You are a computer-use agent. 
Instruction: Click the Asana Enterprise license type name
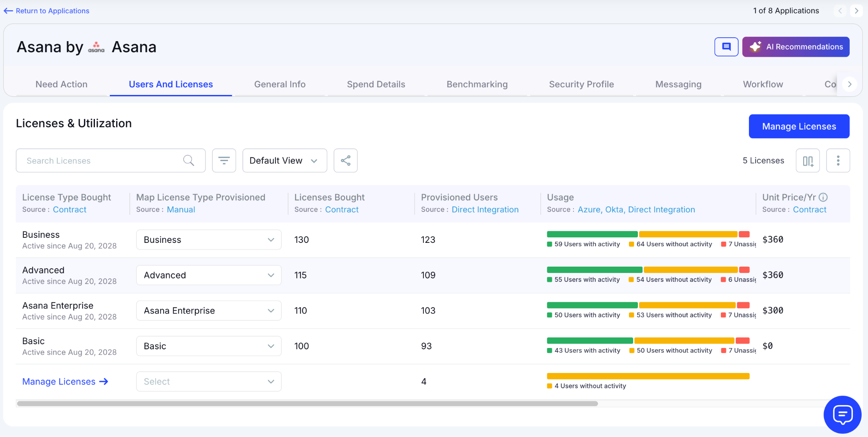pos(58,306)
